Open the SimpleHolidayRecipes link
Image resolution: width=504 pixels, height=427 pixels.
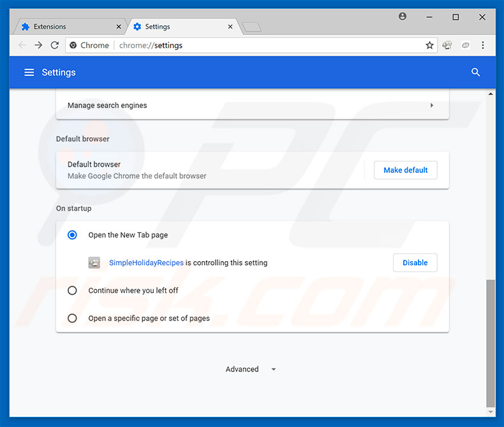click(146, 262)
